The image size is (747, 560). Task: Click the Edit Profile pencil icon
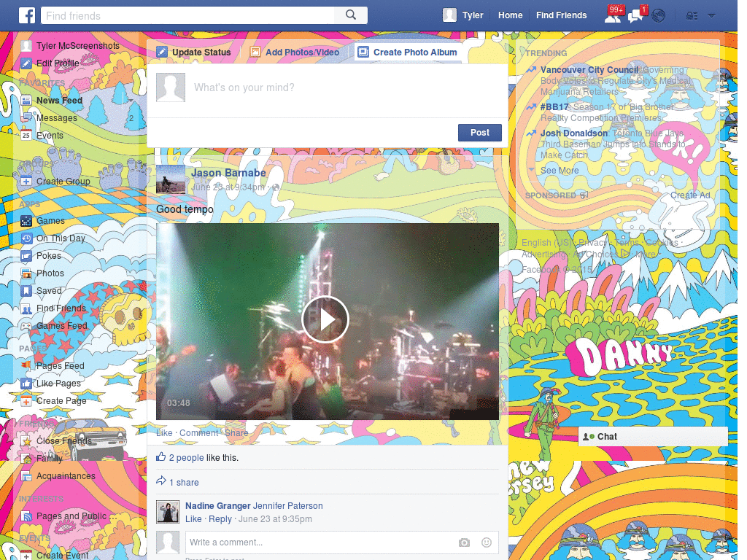pyautogui.click(x=26, y=63)
